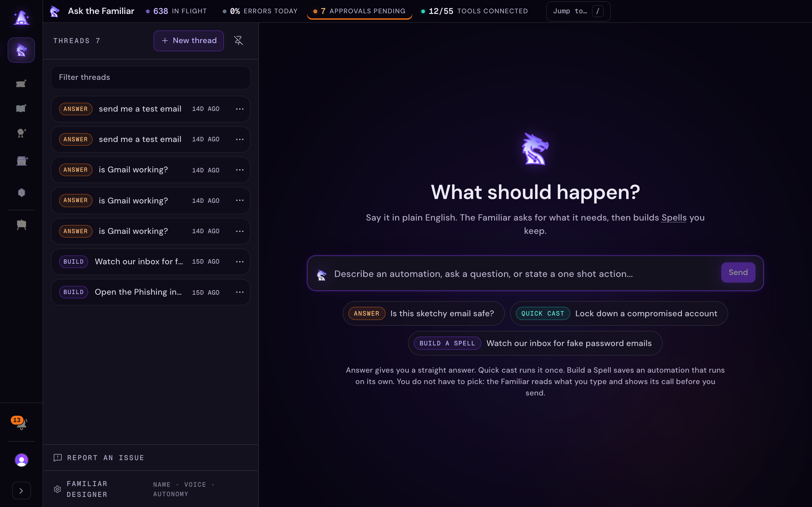
Task: Open the notifications bell with 13 badge
Action: (x=21, y=423)
